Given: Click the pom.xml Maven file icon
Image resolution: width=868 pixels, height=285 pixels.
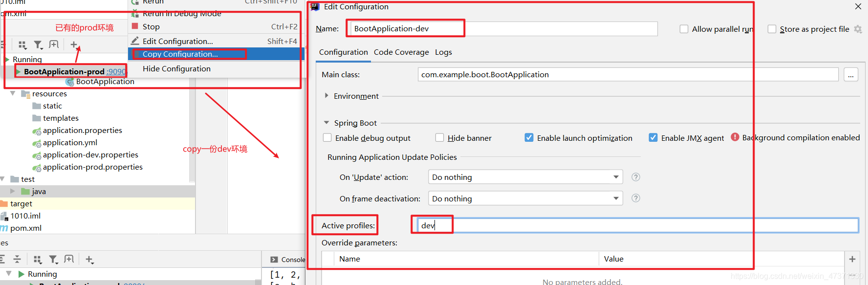Looking at the screenshot, I should pyautogui.click(x=4, y=228).
